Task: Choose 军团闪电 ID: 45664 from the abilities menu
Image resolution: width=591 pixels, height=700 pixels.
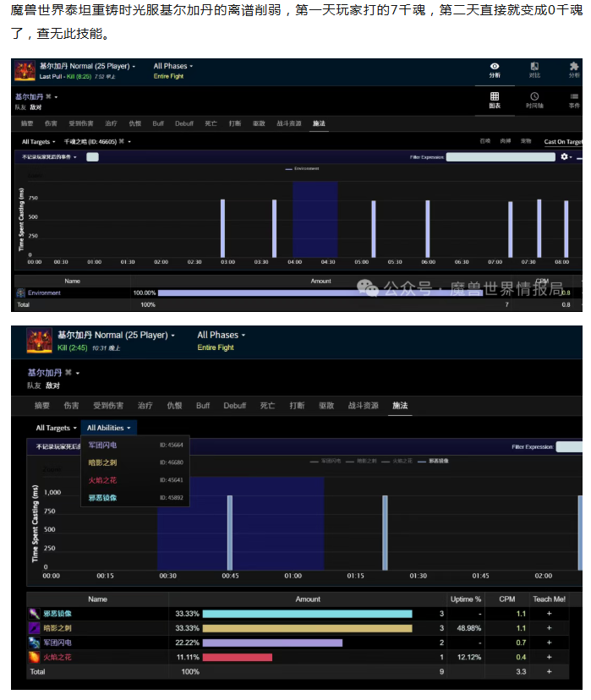Action: pos(135,445)
